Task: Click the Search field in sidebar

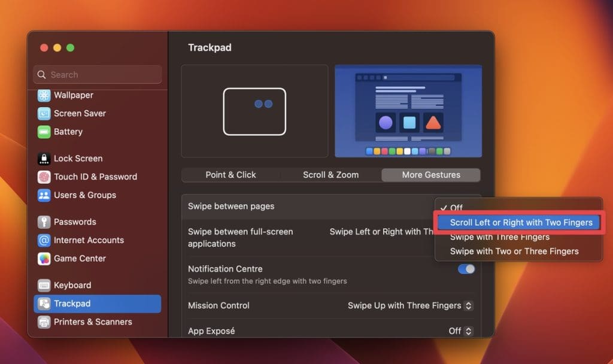Action: (x=98, y=74)
